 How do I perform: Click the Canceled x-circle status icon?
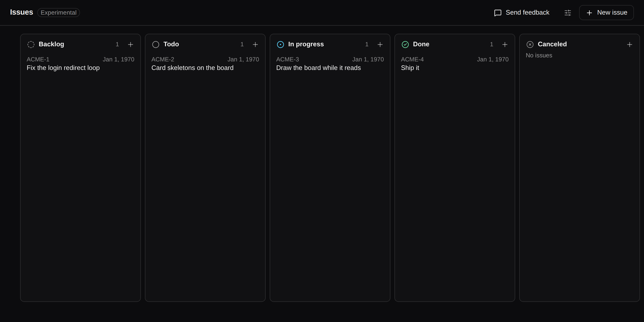click(530, 45)
